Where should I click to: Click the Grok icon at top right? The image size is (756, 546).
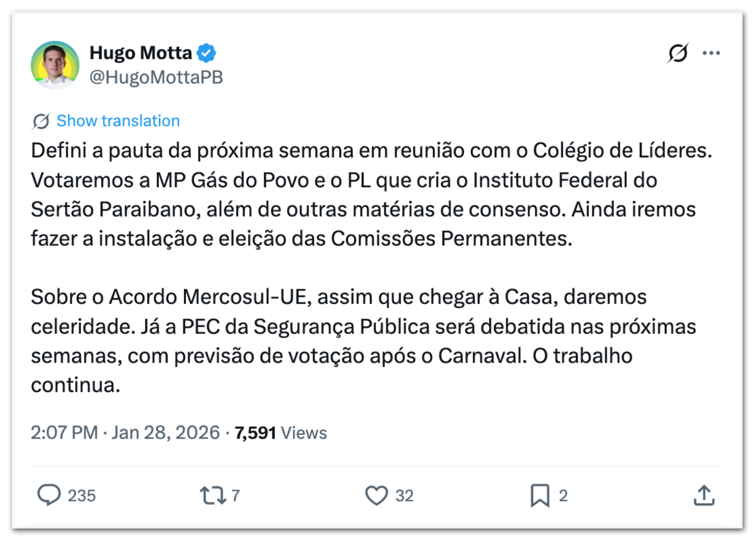click(678, 53)
